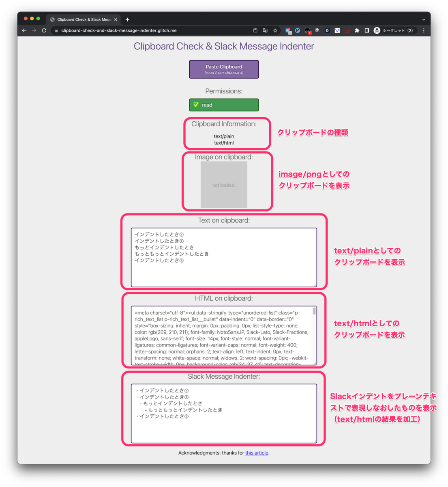Click the address bar URL
The height and width of the screenshot is (487, 448).
point(119,30)
